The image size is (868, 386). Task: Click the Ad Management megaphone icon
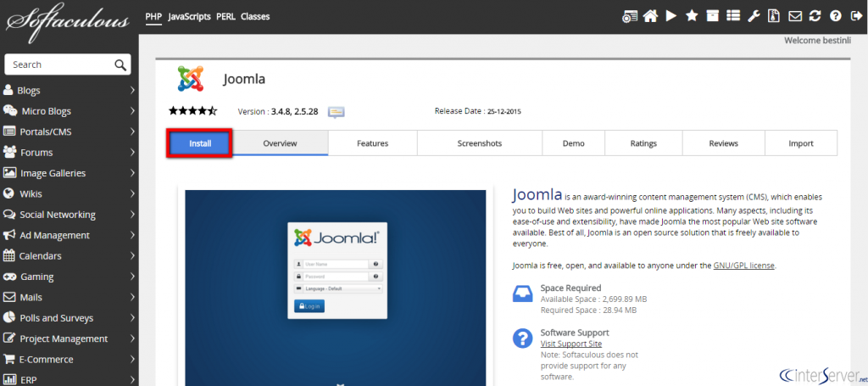(x=8, y=235)
